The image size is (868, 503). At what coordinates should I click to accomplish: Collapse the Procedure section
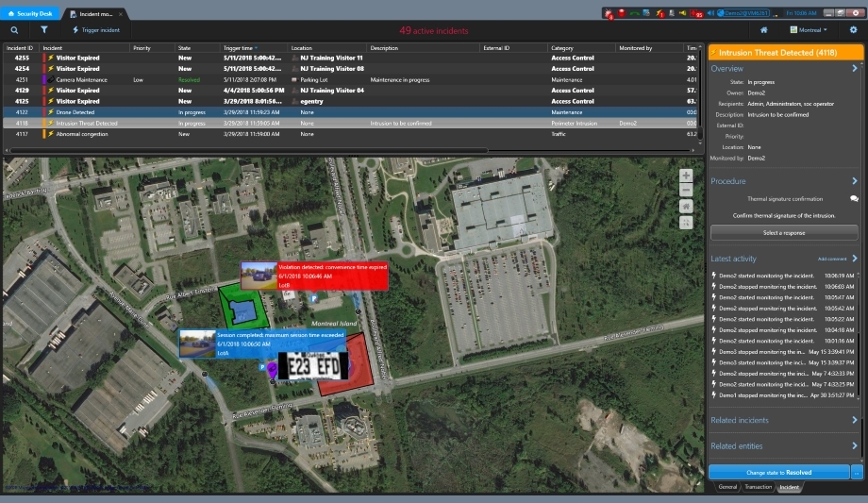pyautogui.click(x=854, y=181)
